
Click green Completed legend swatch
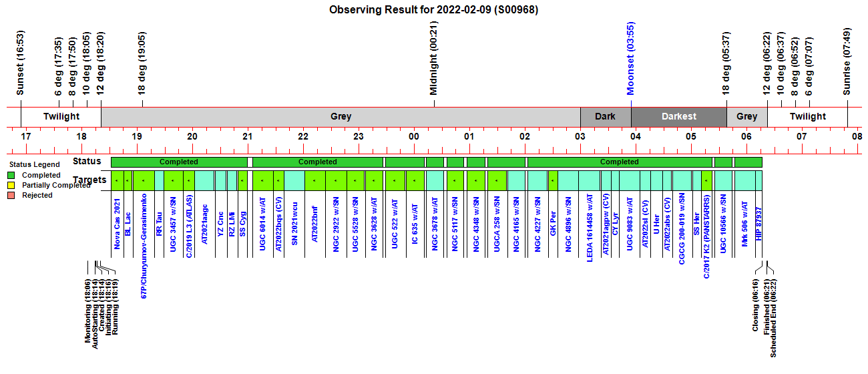11,176
